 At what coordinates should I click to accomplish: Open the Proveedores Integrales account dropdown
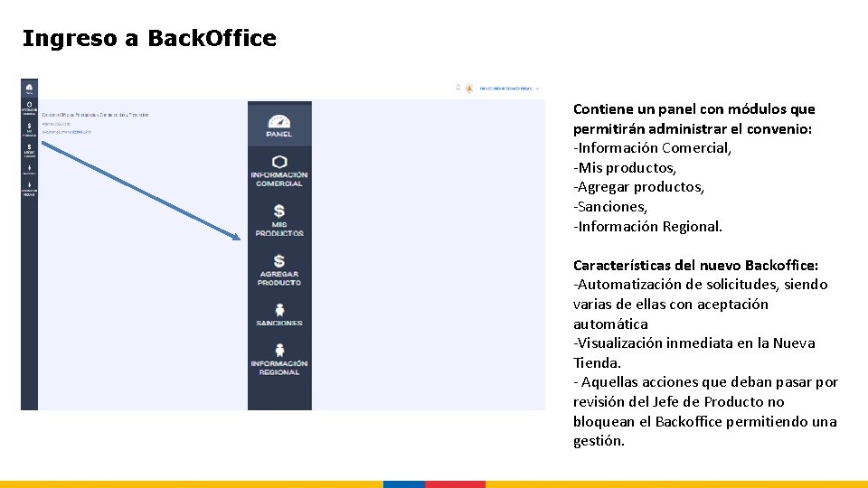pyautogui.click(x=509, y=89)
